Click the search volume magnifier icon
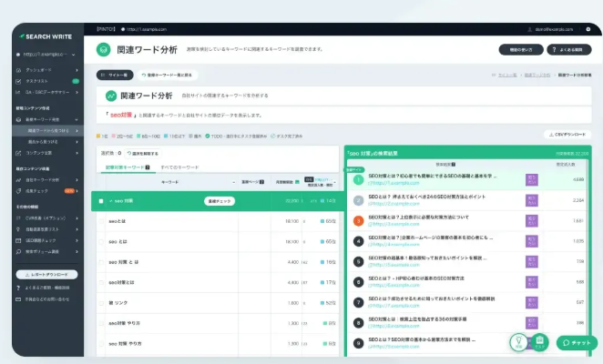This screenshot has width=603, height=364. (x=18, y=252)
